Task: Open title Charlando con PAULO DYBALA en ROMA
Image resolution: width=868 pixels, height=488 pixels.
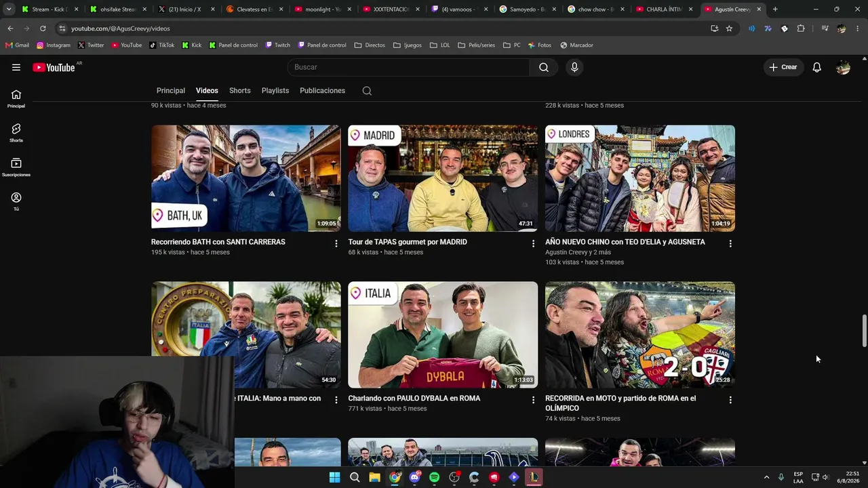Action: tap(414, 399)
